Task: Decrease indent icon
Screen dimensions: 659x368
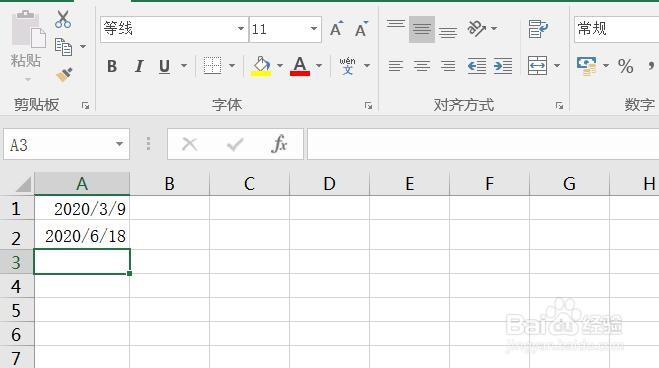Action: [x=477, y=66]
